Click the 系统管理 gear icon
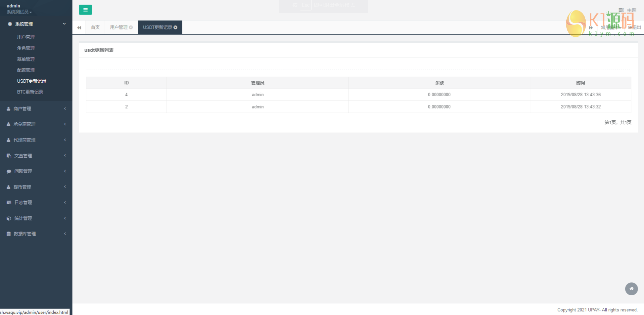644x315 pixels. [10, 24]
